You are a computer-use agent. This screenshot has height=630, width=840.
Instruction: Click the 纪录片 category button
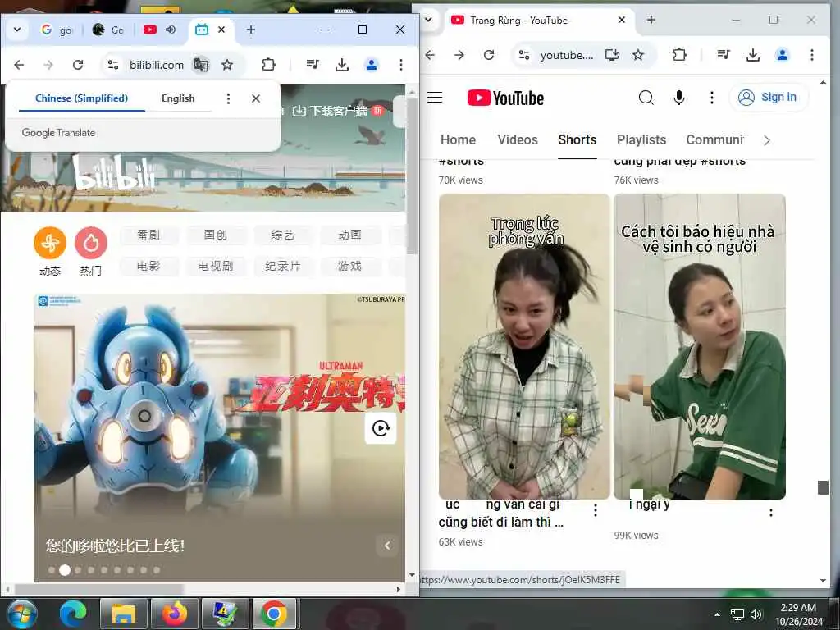[x=282, y=266]
